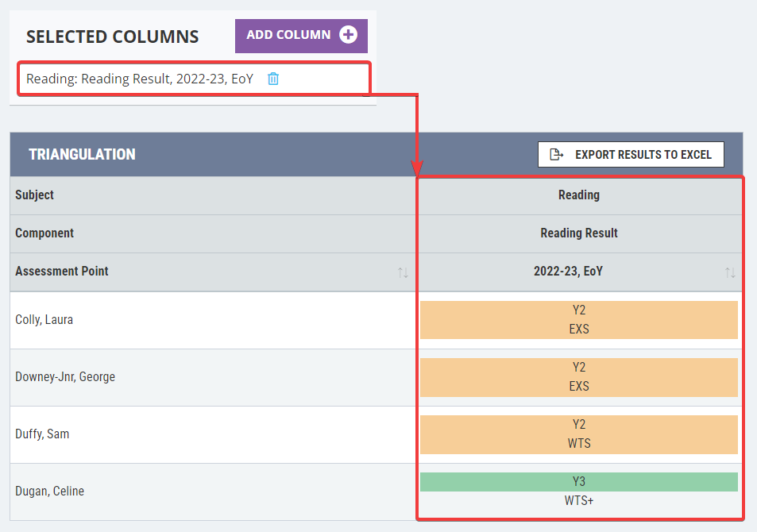
Task: Click the Triangulation panel title
Action: tap(82, 155)
